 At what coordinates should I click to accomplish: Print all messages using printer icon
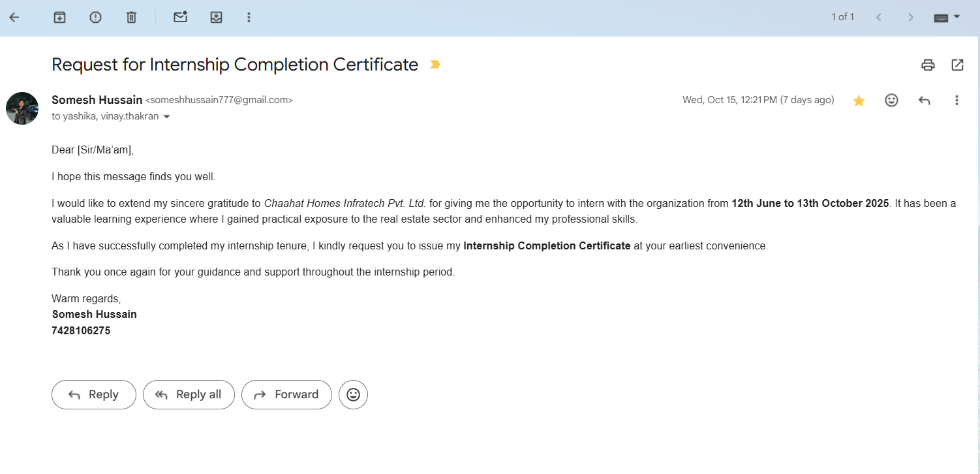click(928, 65)
